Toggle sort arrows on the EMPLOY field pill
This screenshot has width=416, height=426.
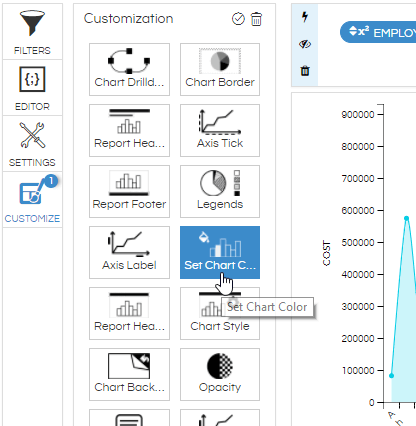tap(353, 31)
